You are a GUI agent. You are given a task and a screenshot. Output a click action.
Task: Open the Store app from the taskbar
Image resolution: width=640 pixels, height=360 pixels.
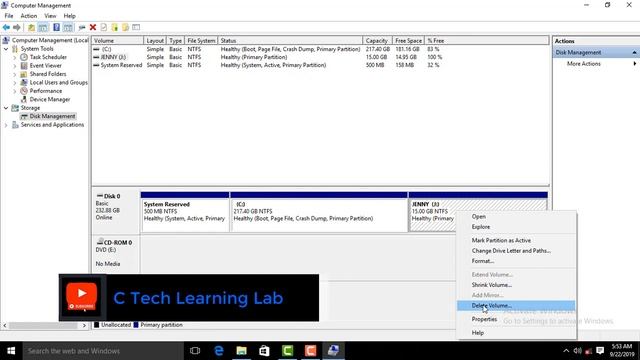264,351
